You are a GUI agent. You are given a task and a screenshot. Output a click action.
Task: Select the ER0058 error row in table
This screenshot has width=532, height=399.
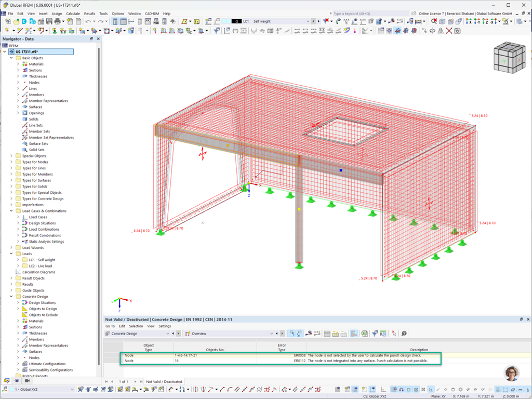[280, 355]
